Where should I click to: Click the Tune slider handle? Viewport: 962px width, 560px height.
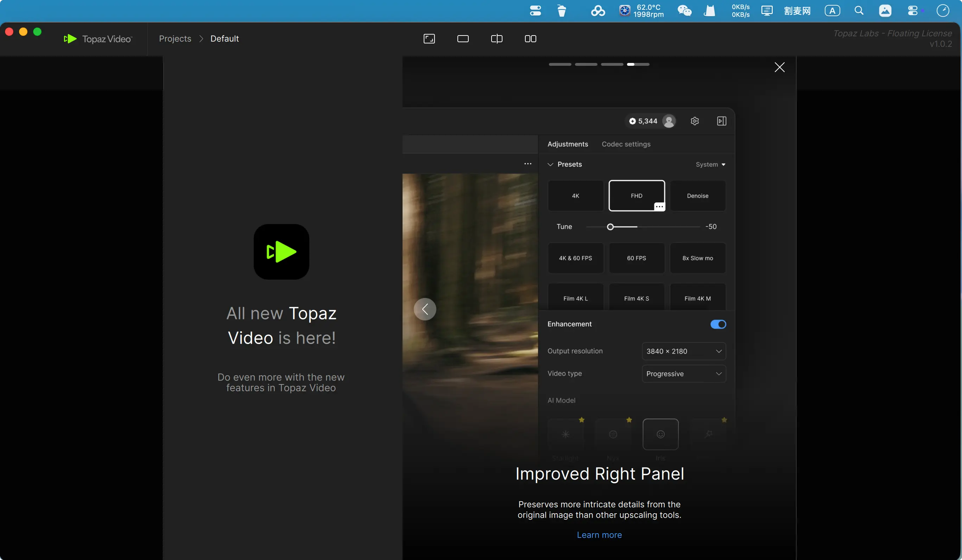pyautogui.click(x=610, y=227)
